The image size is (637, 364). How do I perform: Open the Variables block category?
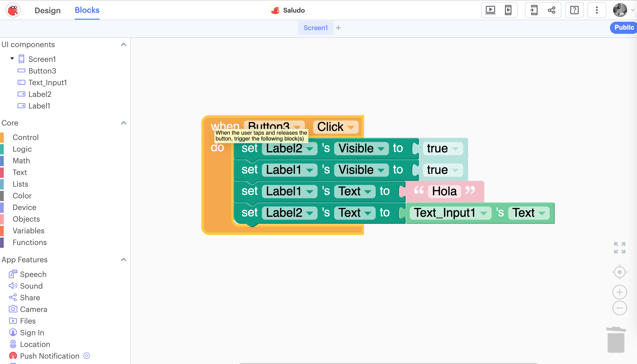[x=28, y=231]
